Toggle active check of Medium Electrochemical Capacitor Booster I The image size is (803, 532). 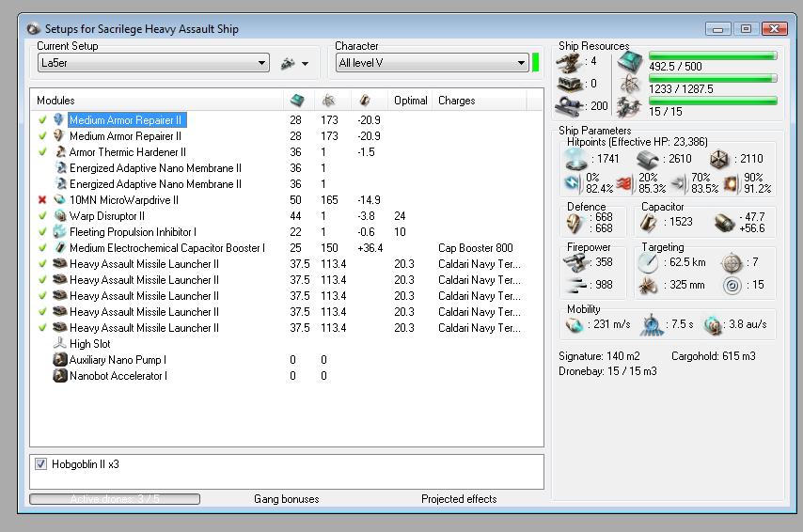pyautogui.click(x=42, y=247)
